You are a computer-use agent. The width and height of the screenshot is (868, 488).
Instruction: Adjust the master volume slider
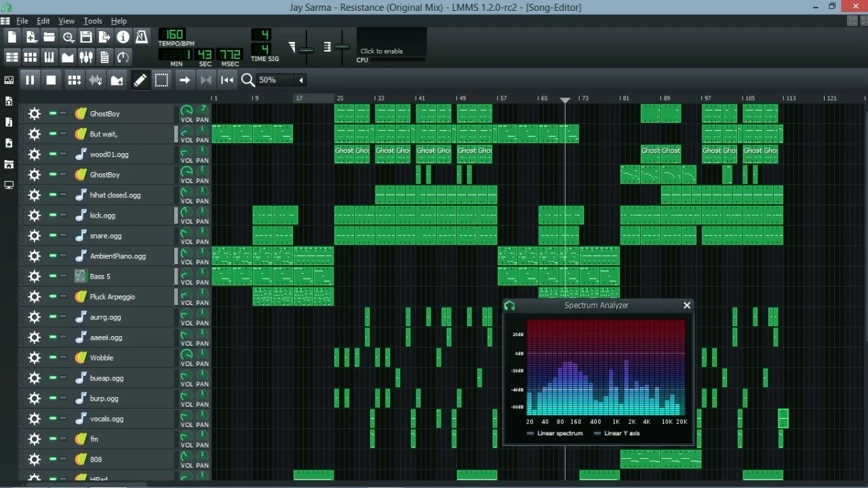click(307, 49)
